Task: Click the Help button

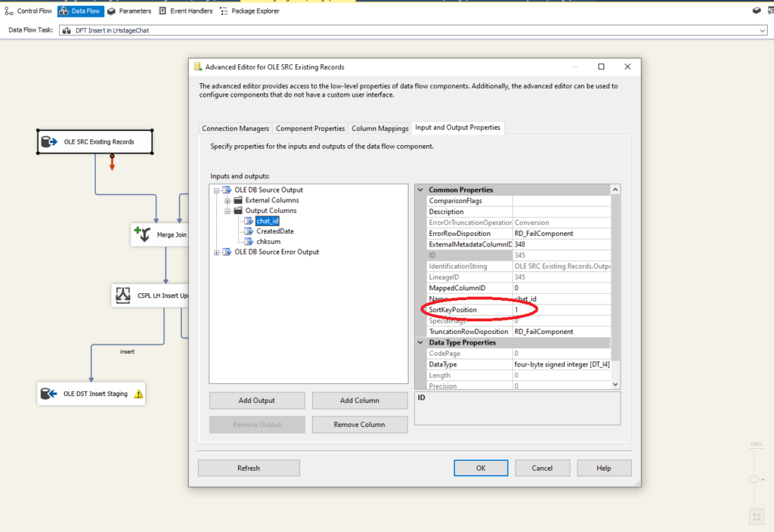Action: 604,468
